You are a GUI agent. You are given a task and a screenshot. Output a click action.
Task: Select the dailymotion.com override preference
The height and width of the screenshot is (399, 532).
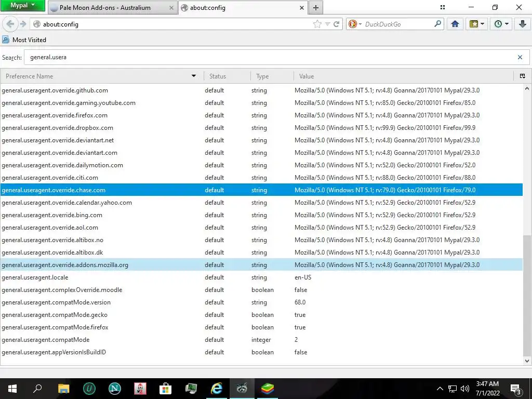pyautogui.click(x=261, y=165)
